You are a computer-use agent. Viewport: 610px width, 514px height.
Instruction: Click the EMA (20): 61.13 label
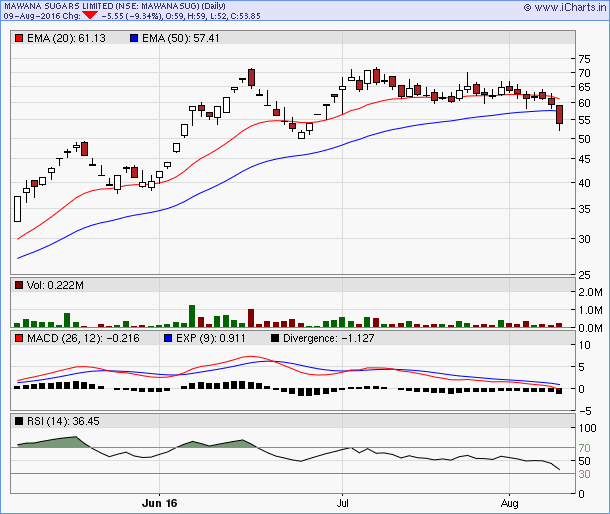[66, 38]
